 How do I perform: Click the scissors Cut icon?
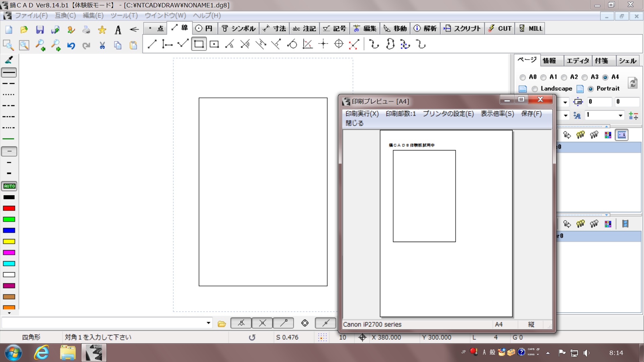pyautogui.click(x=102, y=45)
